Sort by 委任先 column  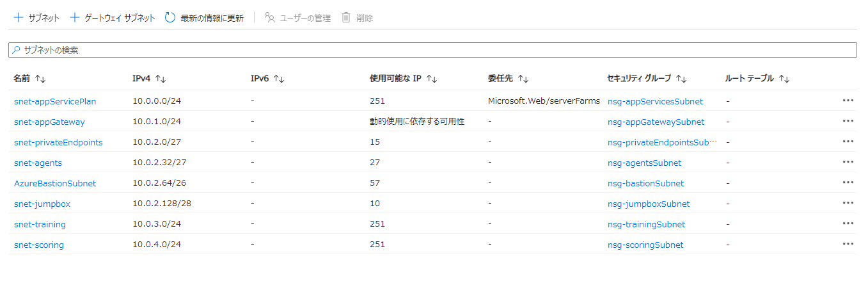click(508, 78)
